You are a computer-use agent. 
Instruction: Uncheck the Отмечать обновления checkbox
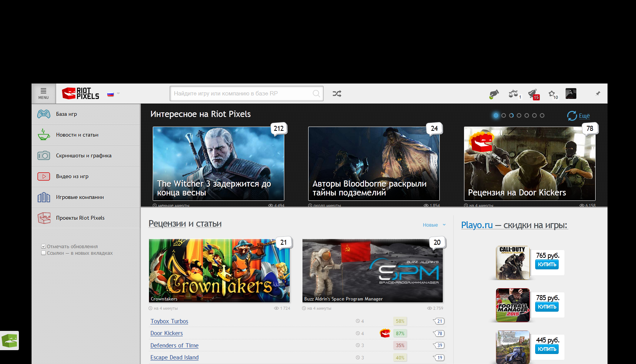(x=43, y=246)
